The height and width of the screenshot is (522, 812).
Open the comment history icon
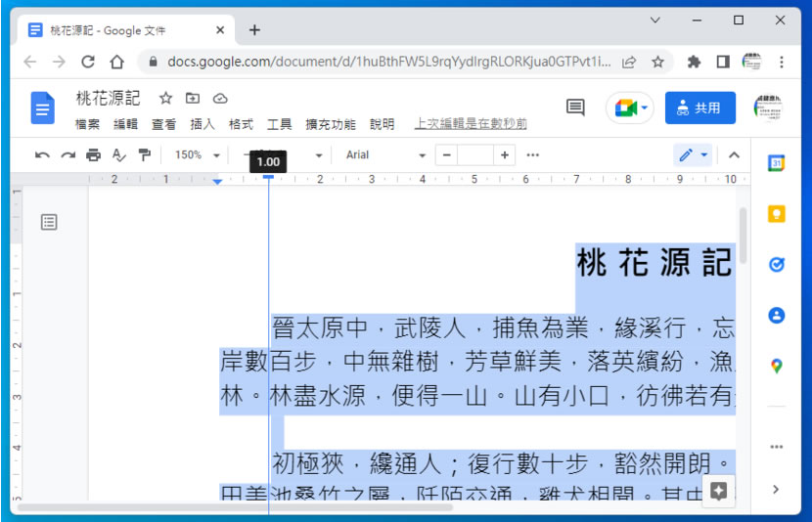[x=575, y=108]
